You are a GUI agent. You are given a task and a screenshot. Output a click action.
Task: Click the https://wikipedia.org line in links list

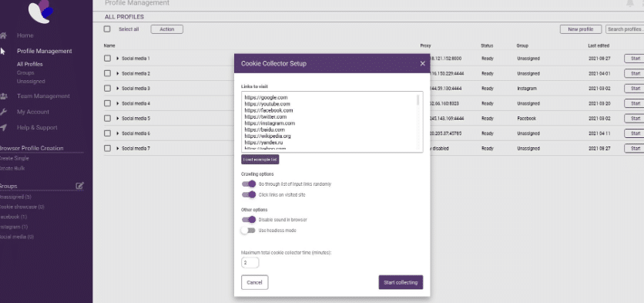point(268,136)
